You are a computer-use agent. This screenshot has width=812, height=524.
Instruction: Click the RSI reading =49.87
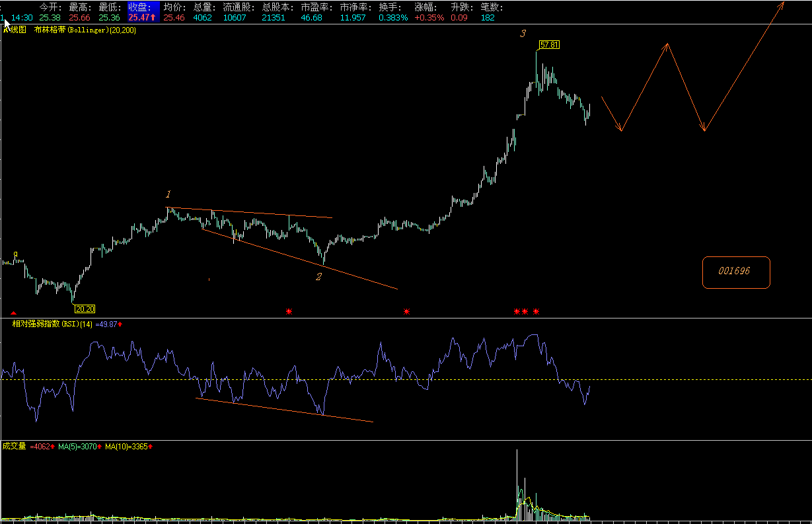tap(106, 324)
